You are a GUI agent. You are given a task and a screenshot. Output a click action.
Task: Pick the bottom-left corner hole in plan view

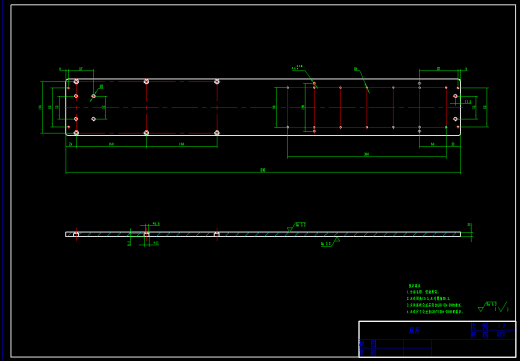(76, 133)
